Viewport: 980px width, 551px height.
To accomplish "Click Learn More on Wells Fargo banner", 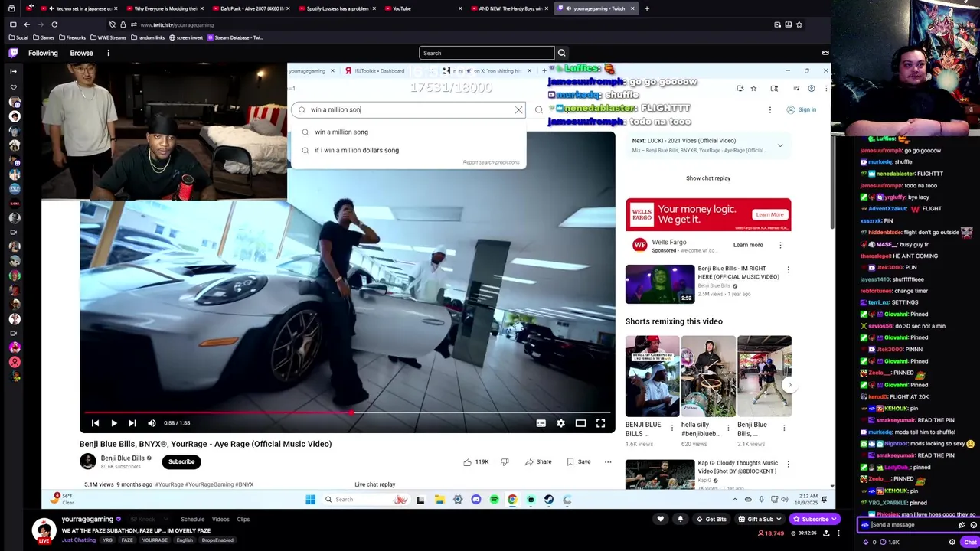I will [x=769, y=214].
